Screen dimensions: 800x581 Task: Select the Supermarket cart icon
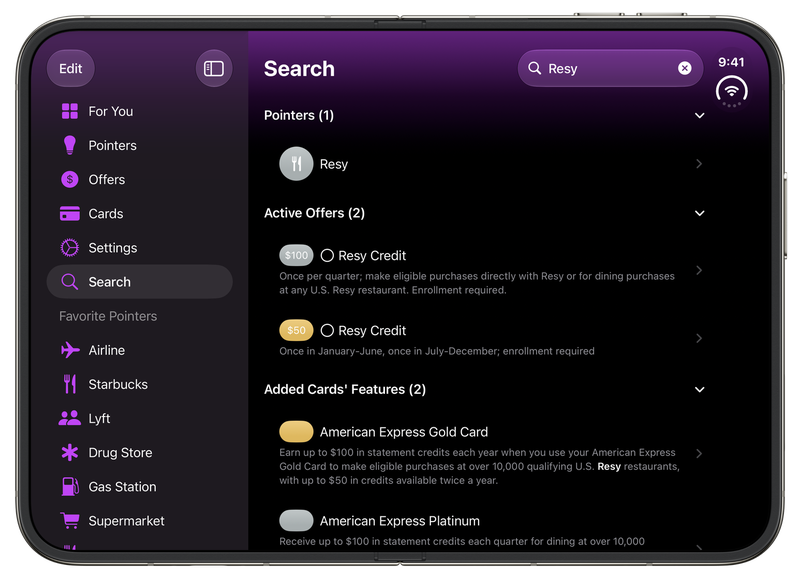70,521
